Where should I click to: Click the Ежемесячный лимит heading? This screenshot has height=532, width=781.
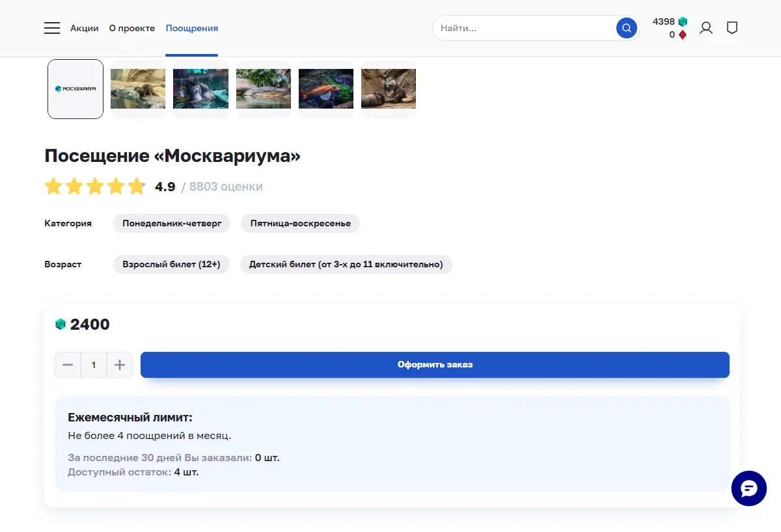click(x=130, y=418)
